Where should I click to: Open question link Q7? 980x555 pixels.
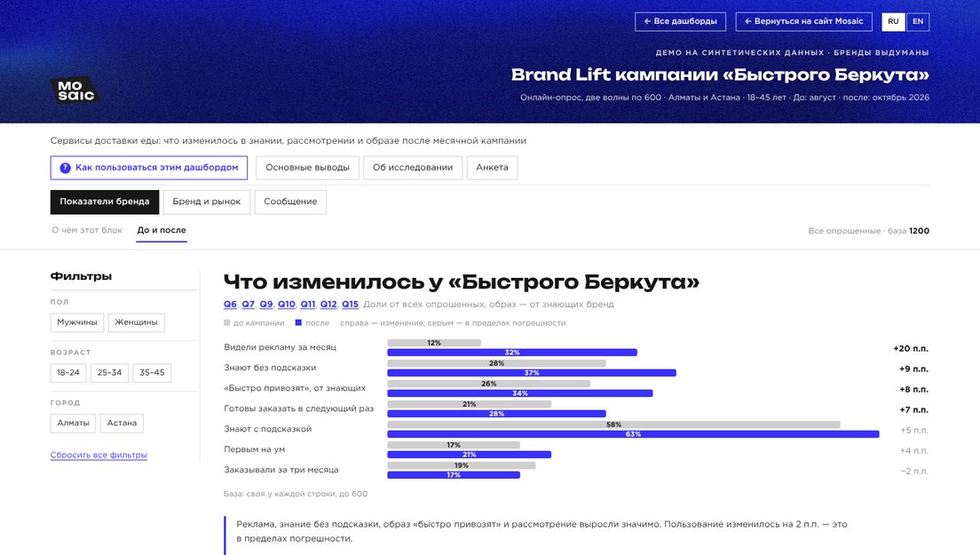(x=249, y=305)
